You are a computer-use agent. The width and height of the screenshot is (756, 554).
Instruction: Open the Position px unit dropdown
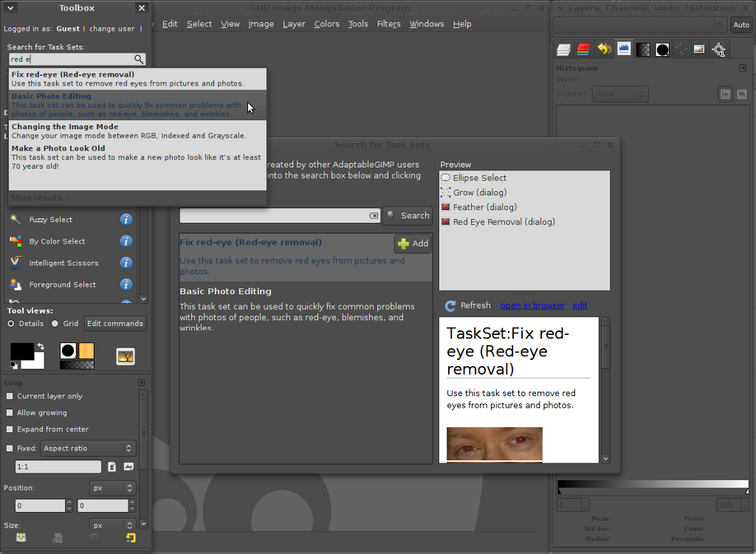(113, 488)
